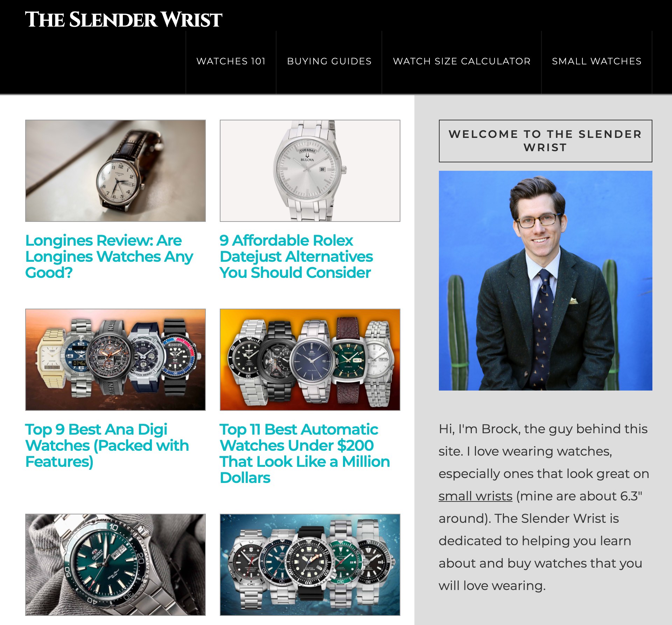Click the automatic watches orange background thumbnail
Viewport: 672px width, 625px height.
(x=310, y=360)
